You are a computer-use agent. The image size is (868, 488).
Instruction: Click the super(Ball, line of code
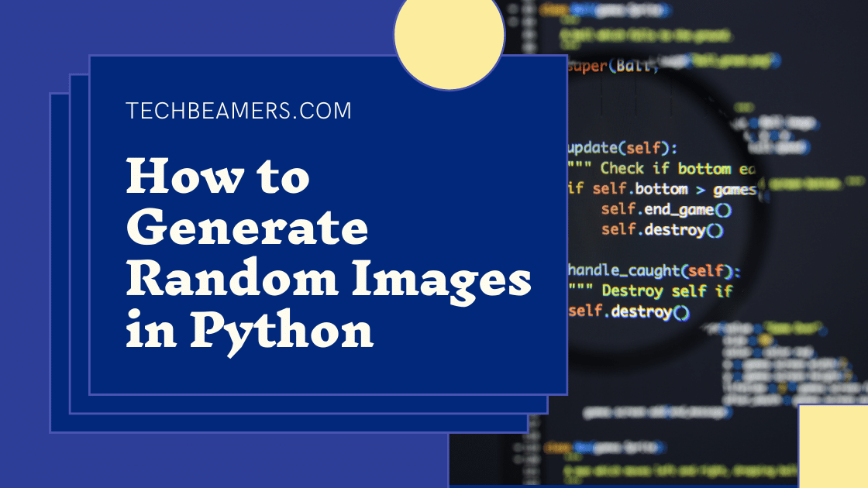pyautogui.click(x=612, y=67)
